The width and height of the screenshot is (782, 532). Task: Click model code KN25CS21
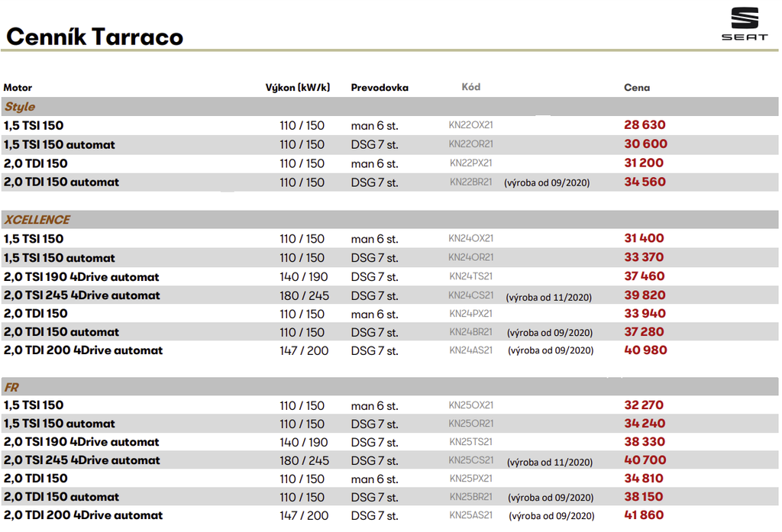pyautogui.click(x=470, y=460)
